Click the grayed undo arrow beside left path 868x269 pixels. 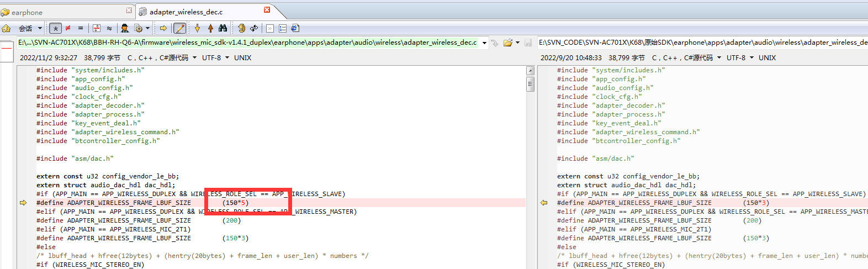tap(495, 43)
